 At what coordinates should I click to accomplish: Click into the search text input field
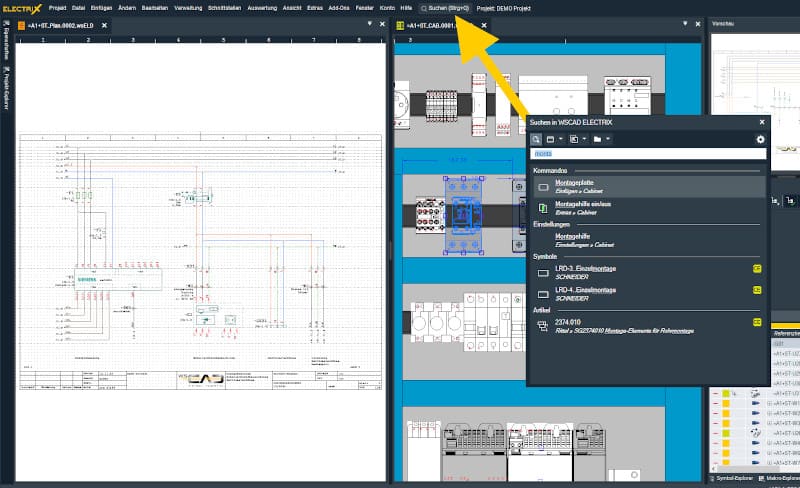pyautogui.click(x=648, y=154)
